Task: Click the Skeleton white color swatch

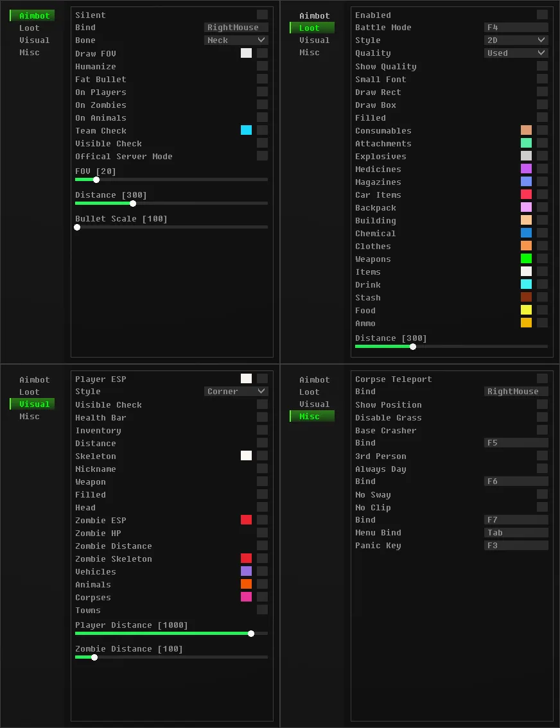Action: (247, 456)
